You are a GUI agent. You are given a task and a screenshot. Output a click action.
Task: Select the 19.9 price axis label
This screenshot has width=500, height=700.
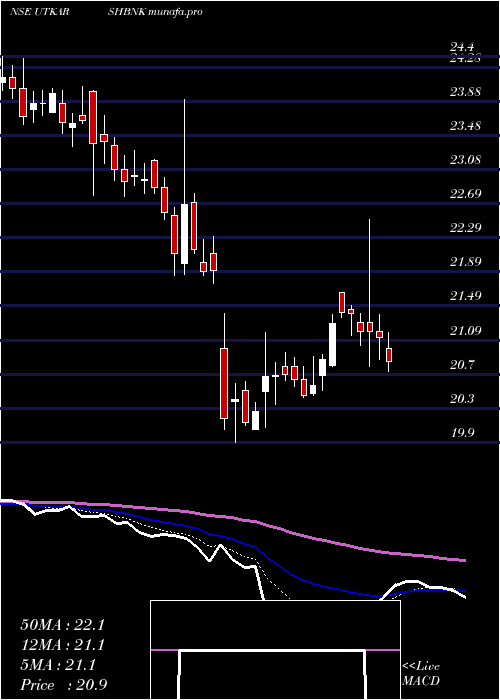462,432
